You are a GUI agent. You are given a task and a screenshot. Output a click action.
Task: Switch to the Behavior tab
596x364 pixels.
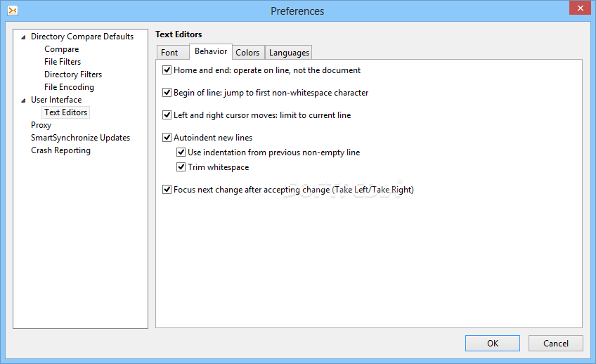tap(211, 51)
